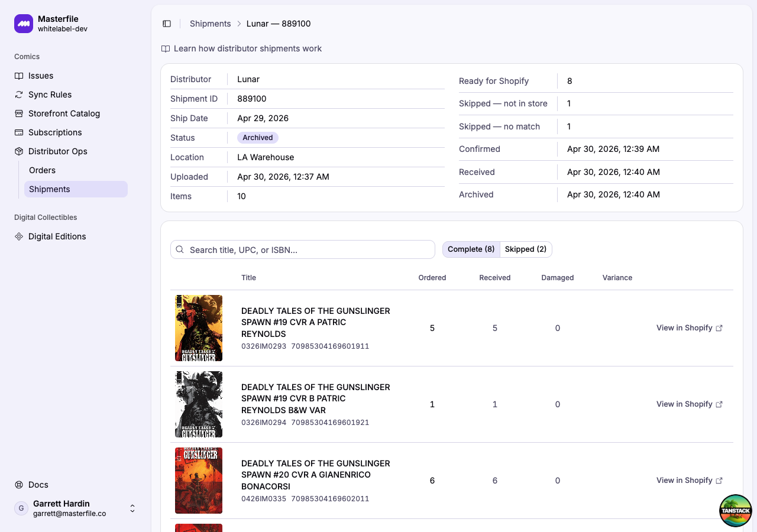Toggle the sidebar panel icon
Screen dimensions: 757x532
[x=167, y=24]
